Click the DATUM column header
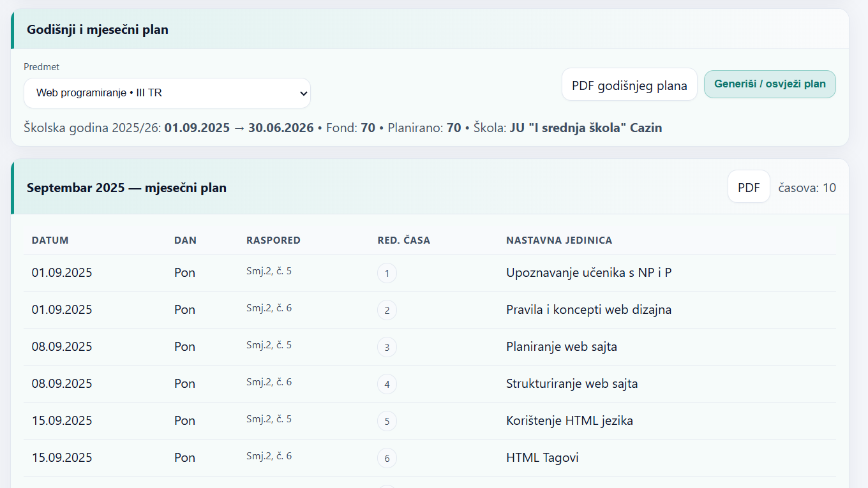The width and height of the screenshot is (868, 488). [50, 240]
